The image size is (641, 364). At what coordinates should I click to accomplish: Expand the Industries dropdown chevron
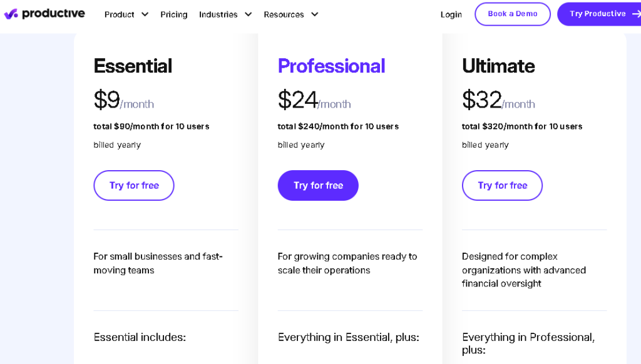point(248,14)
